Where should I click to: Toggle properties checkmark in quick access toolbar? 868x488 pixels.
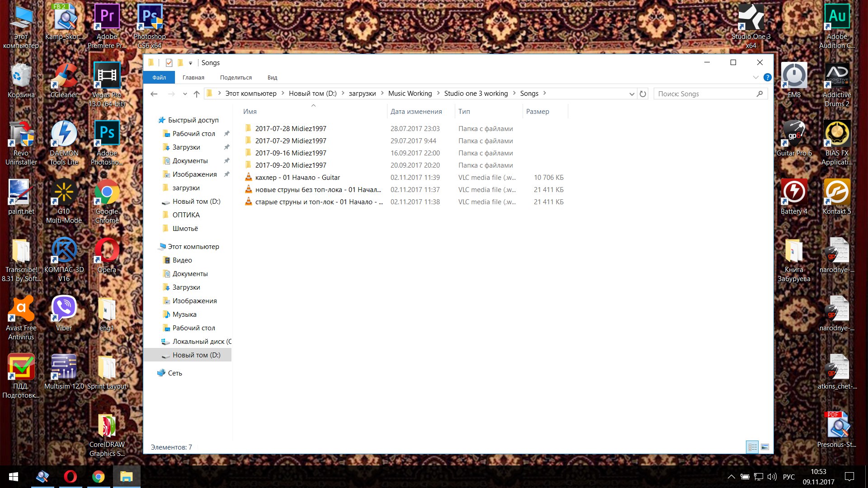pos(169,63)
